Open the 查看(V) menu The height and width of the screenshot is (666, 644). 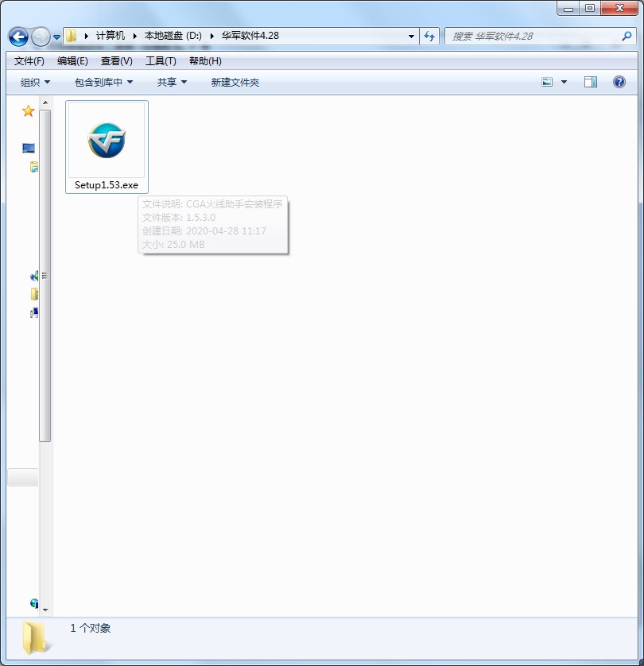point(116,61)
